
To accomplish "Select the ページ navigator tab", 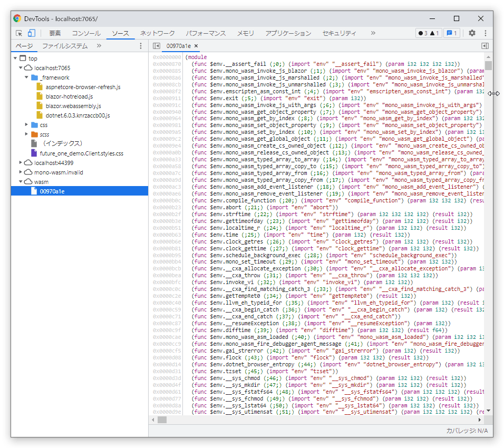I will click(x=24, y=46).
